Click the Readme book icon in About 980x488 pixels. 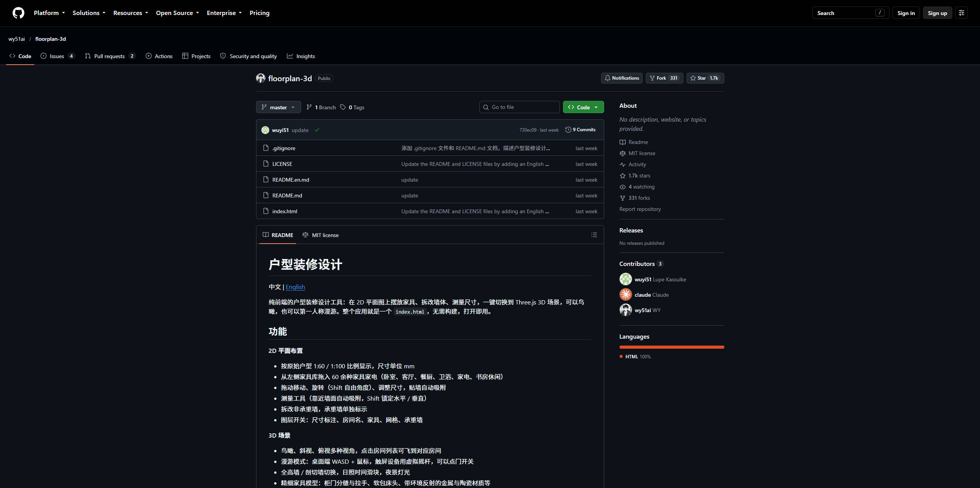[622, 142]
